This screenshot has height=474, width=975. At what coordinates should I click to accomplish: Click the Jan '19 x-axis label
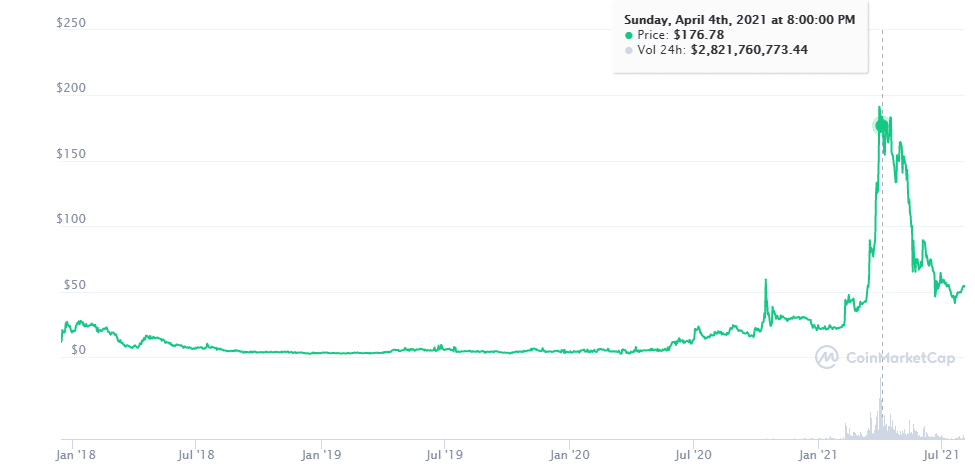322,455
